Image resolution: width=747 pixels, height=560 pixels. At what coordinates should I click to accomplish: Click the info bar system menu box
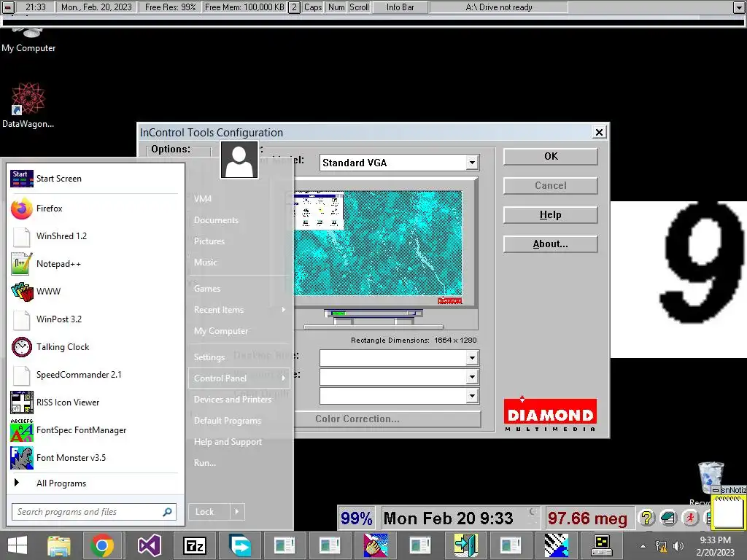point(8,7)
